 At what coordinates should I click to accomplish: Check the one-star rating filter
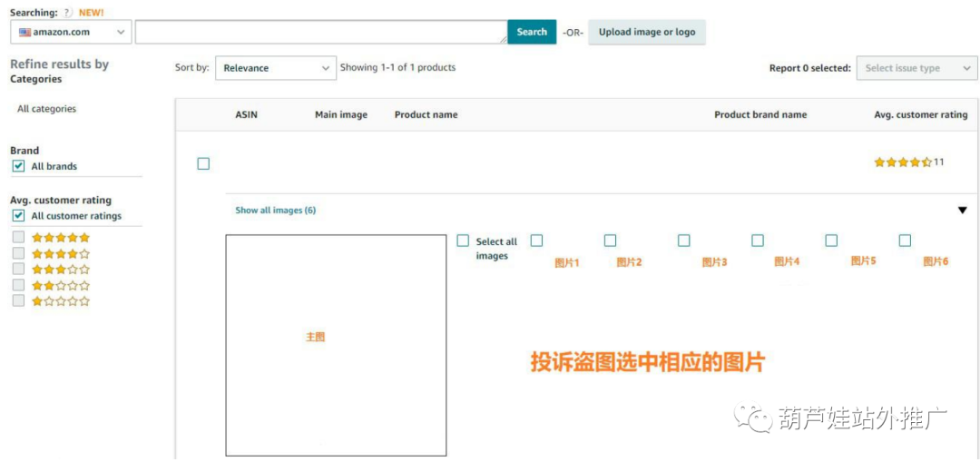(19, 300)
